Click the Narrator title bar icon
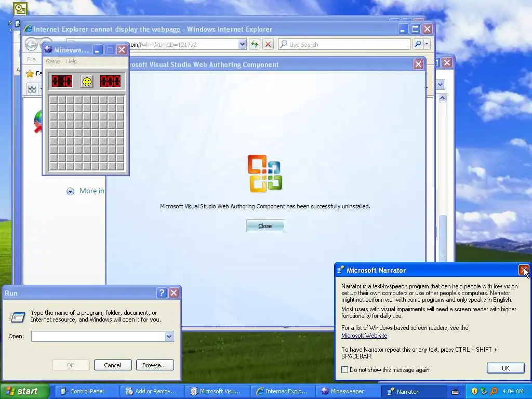 [340, 270]
